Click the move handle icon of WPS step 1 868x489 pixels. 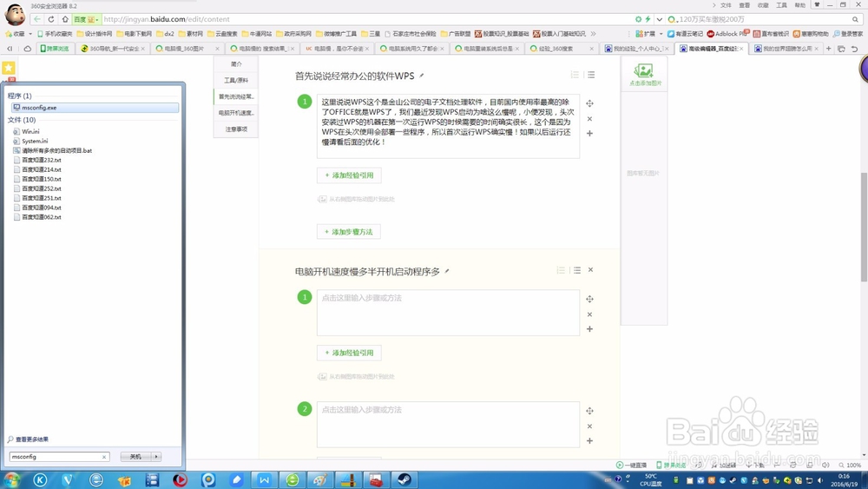[x=589, y=103]
